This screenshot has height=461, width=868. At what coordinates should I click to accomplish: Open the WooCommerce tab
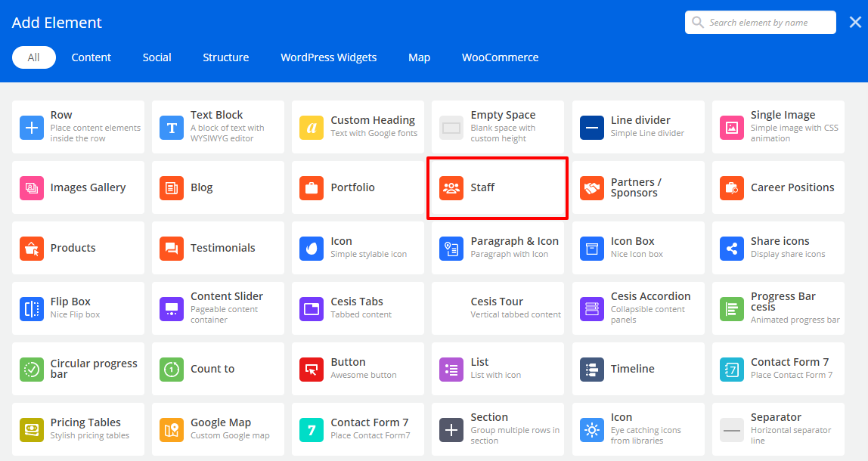coord(500,57)
